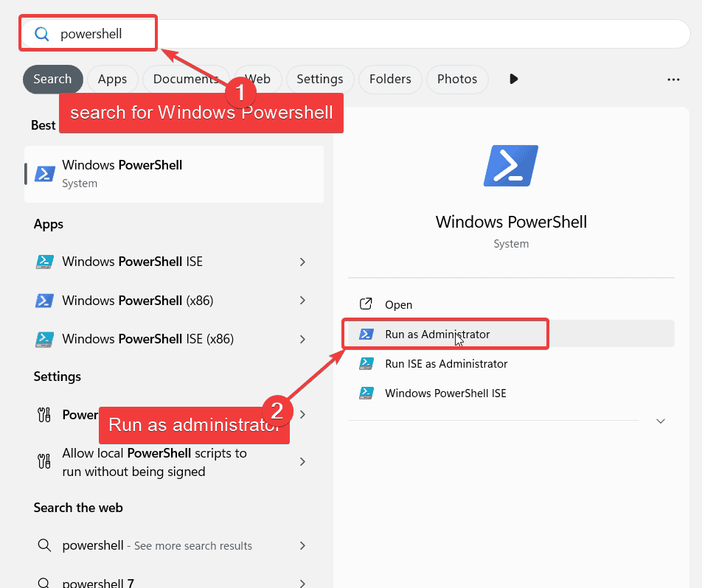Expand Windows PowerShell ISE options chevron
The height and width of the screenshot is (588, 702).
[302, 262]
